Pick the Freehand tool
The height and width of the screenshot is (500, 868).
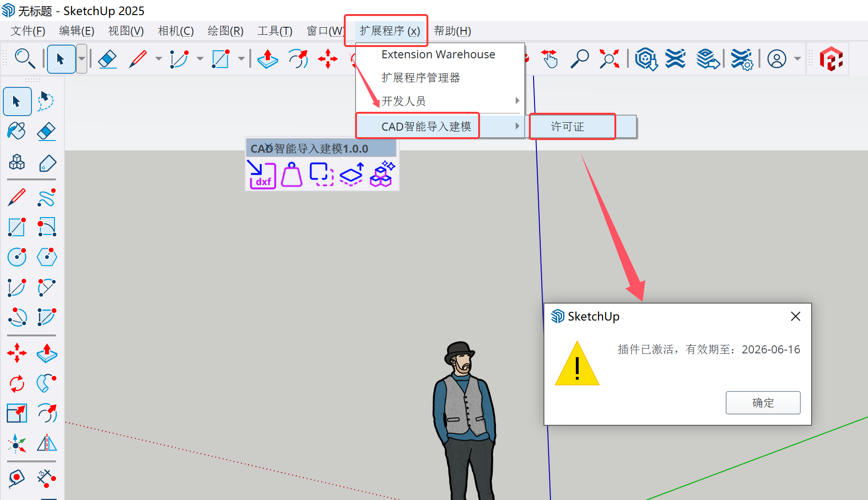(46, 198)
